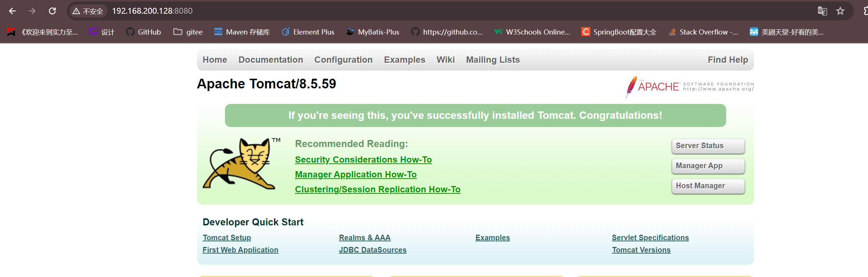Image resolution: width=868 pixels, height=277 pixels.
Task: Open the MyBatis-Plus bookmark
Action: tap(372, 32)
